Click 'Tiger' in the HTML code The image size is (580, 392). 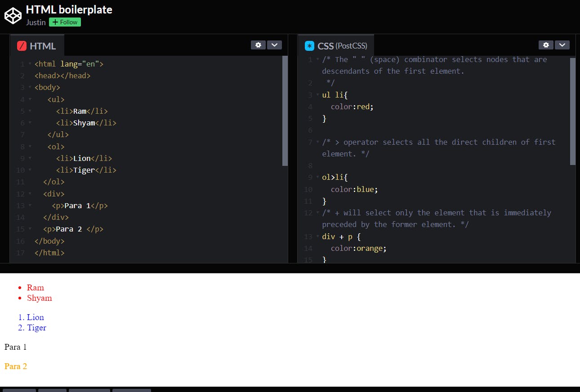(84, 170)
